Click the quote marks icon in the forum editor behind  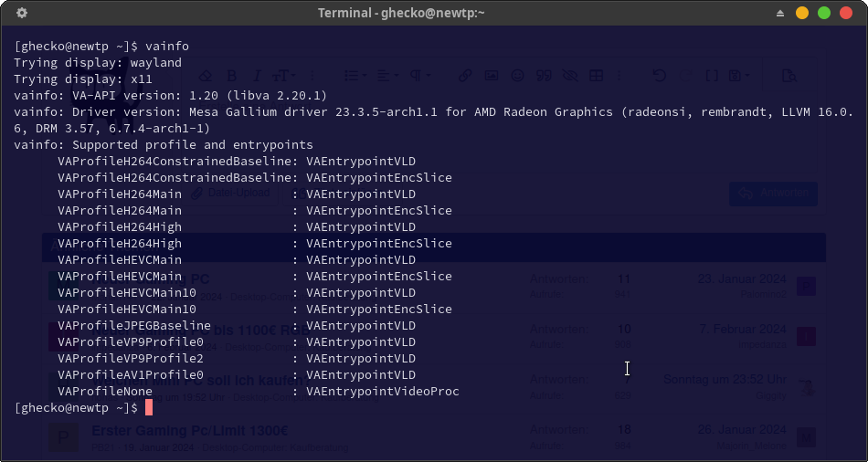pyautogui.click(x=544, y=76)
